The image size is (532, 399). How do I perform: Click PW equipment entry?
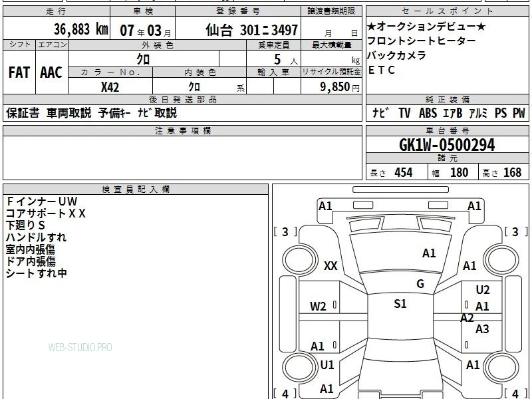coord(519,113)
